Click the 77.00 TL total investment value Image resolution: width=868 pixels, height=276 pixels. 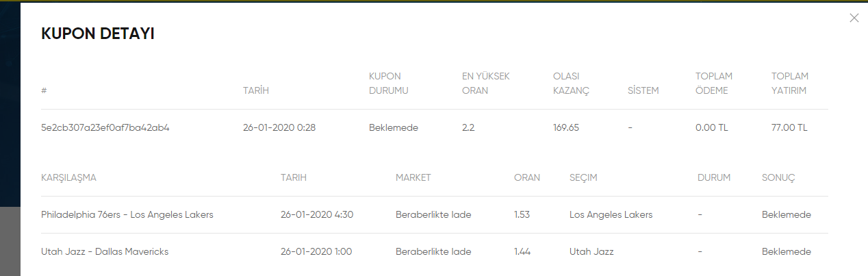tap(789, 127)
